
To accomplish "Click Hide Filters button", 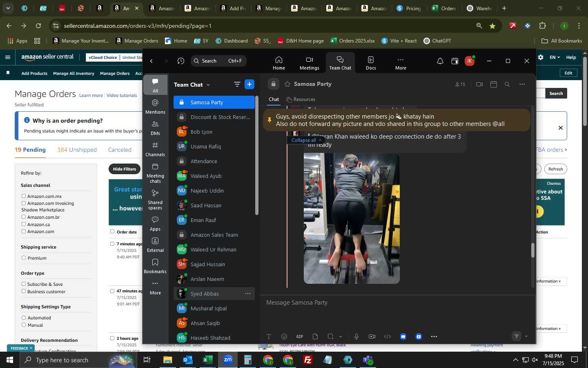I will (125, 169).
